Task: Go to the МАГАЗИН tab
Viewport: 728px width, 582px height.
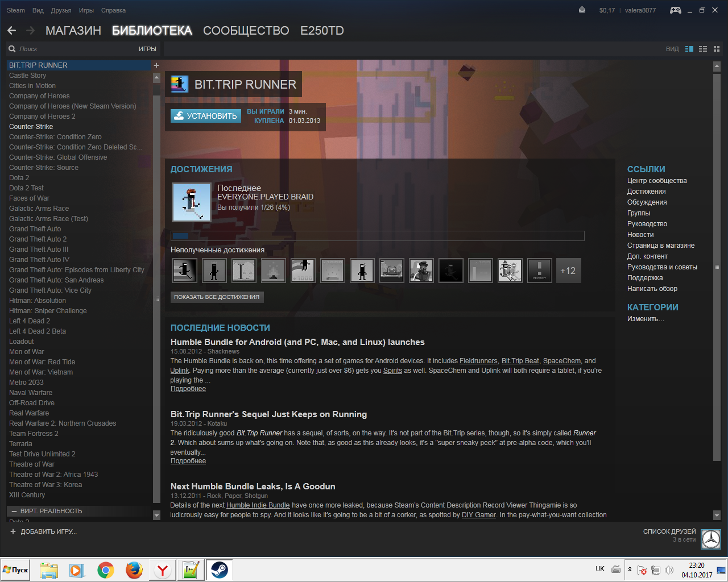Action: 73,31
